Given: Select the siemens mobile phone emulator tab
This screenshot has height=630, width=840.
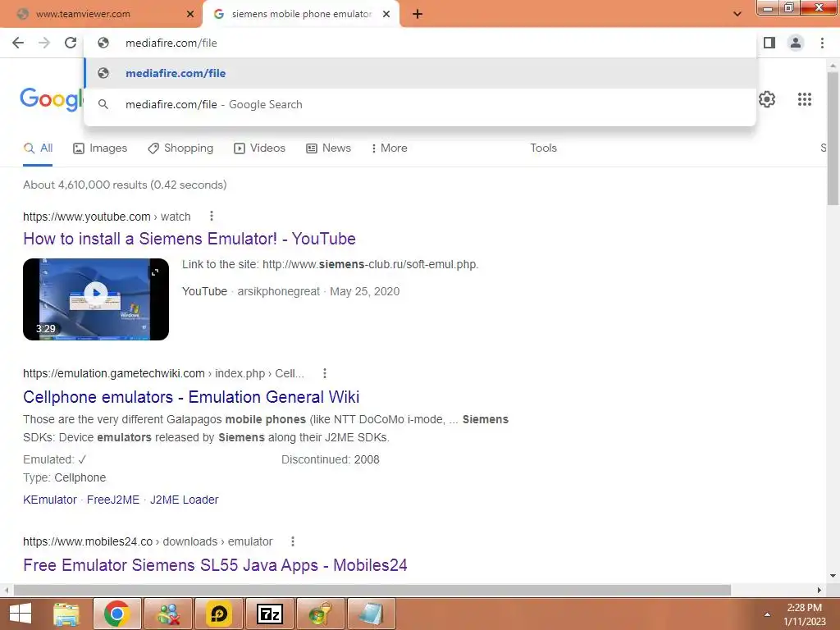Looking at the screenshot, I should pos(302,15).
